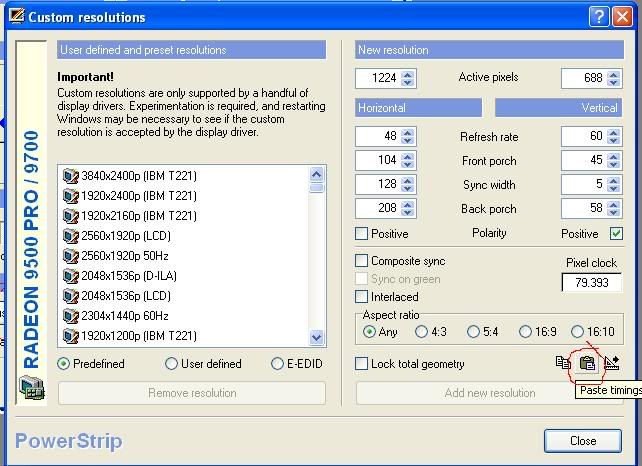Screen dimensions: 642x466
Task: Click the Add new resolution button
Action: point(490,393)
